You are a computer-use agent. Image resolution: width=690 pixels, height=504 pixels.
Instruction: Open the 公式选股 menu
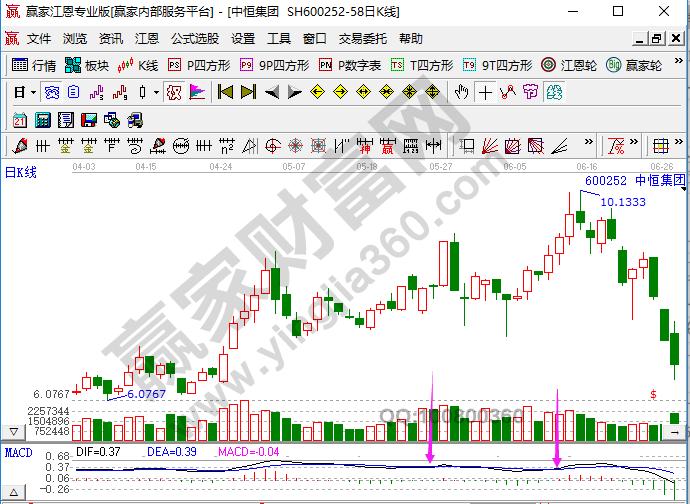tap(194, 39)
